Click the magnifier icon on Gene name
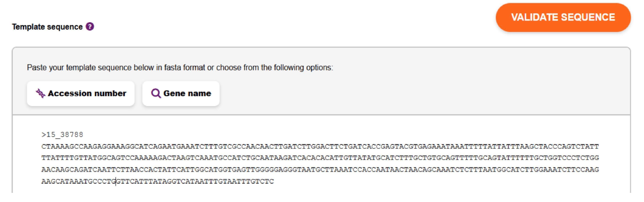The height and width of the screenshot is (202, 644). click(156, 93)
